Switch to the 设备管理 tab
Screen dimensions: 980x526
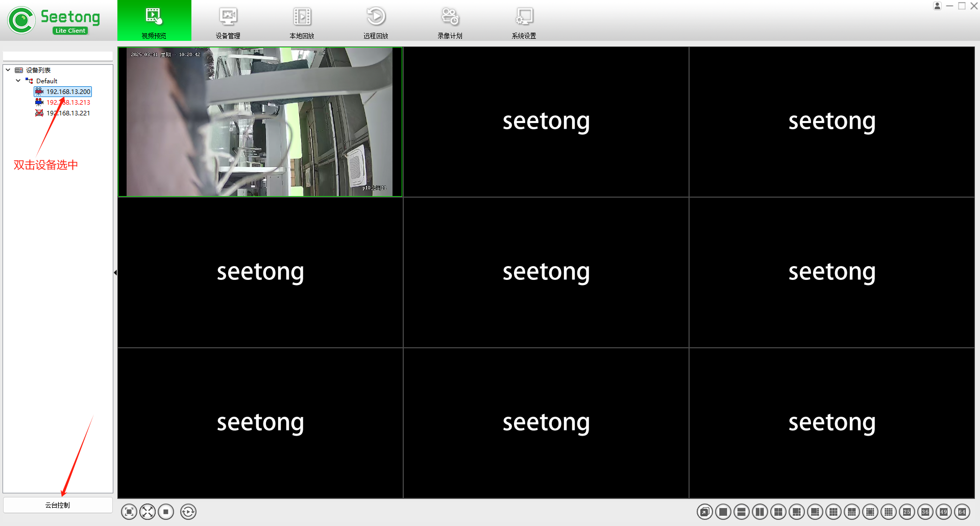coord(228,20)
